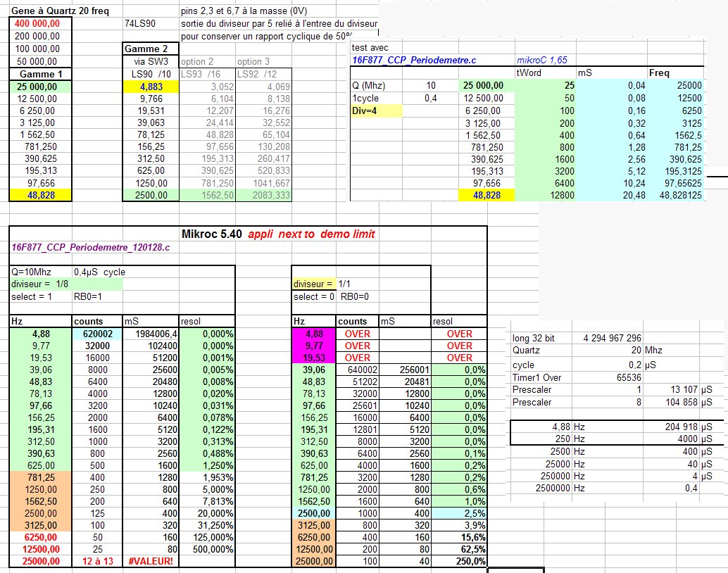Click the red '12 à 13' counts cell

point(97,561)
